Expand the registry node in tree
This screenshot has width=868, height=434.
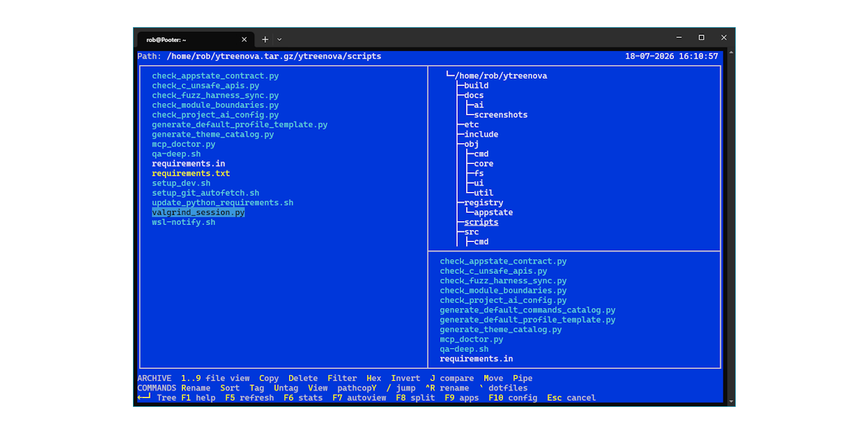[x=484, y=203]
